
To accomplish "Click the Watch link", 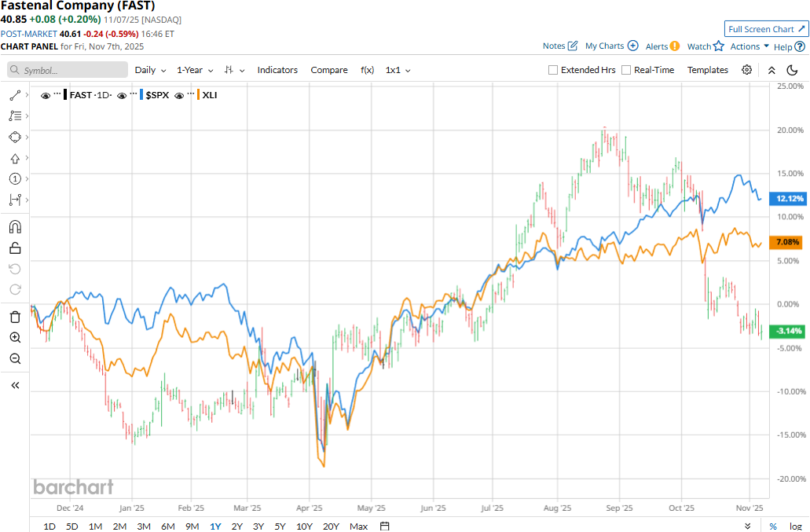I will 699,46.
